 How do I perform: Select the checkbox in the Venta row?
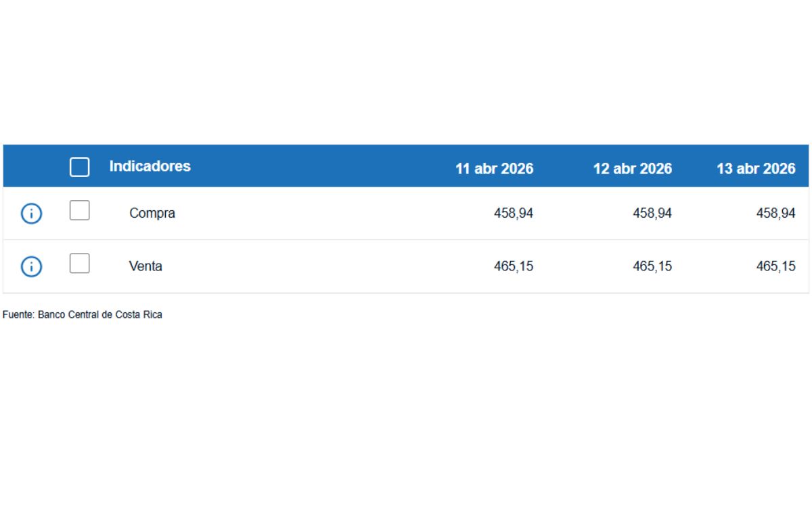(x=79, y=264)
